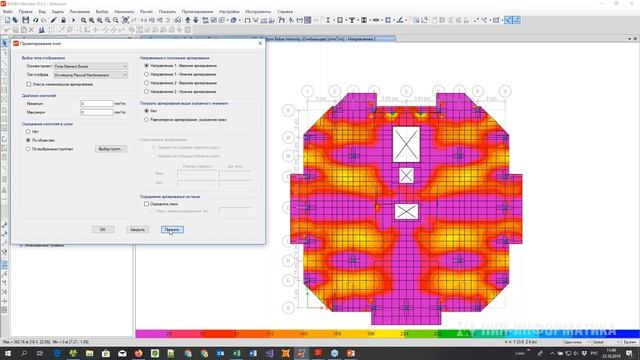This screenshot has height=360, width=640.
Task: Click the Run Analysis play arrow
Action: tap(73, 20)
